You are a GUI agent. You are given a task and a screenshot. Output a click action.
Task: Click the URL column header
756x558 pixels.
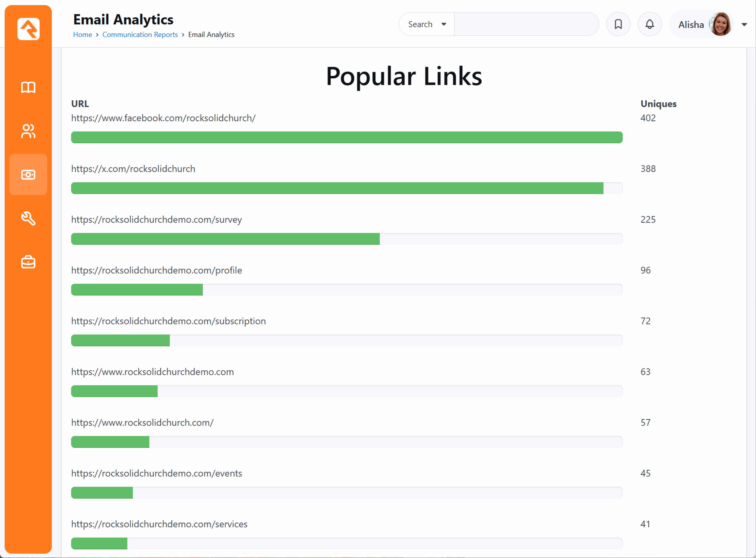coord(80,104)
